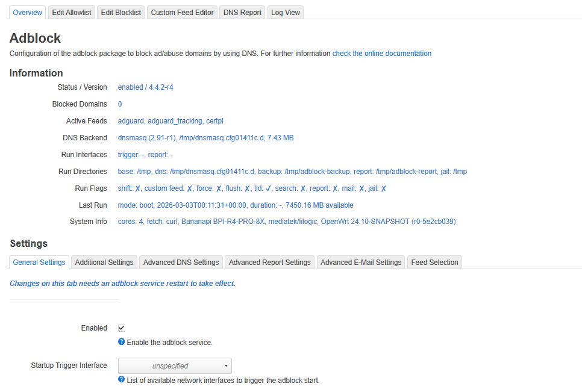Click the Active Feeds list value
The width and height of the screenshot is (582, 392).
pos(171,121)
